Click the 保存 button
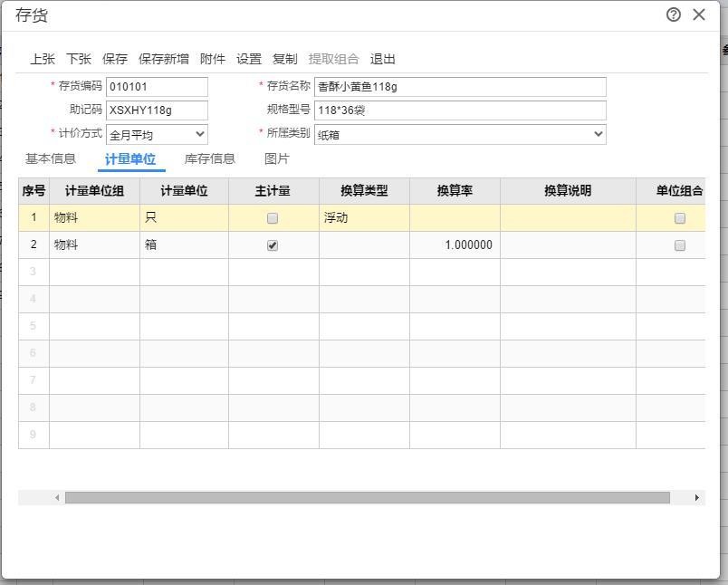 coord(115,59)
